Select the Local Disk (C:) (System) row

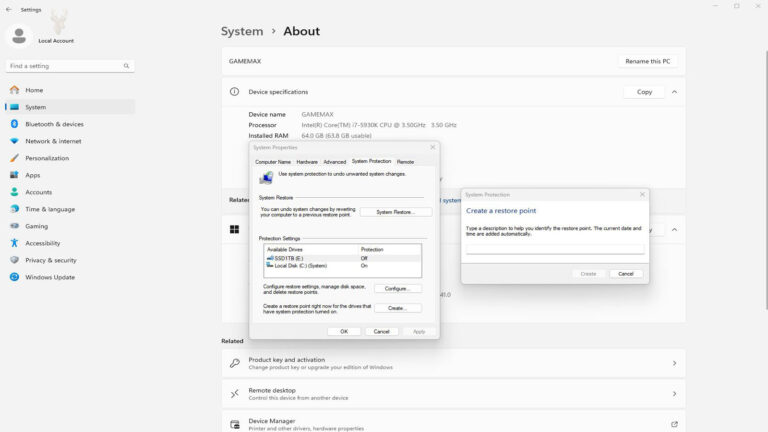(342, 265)
